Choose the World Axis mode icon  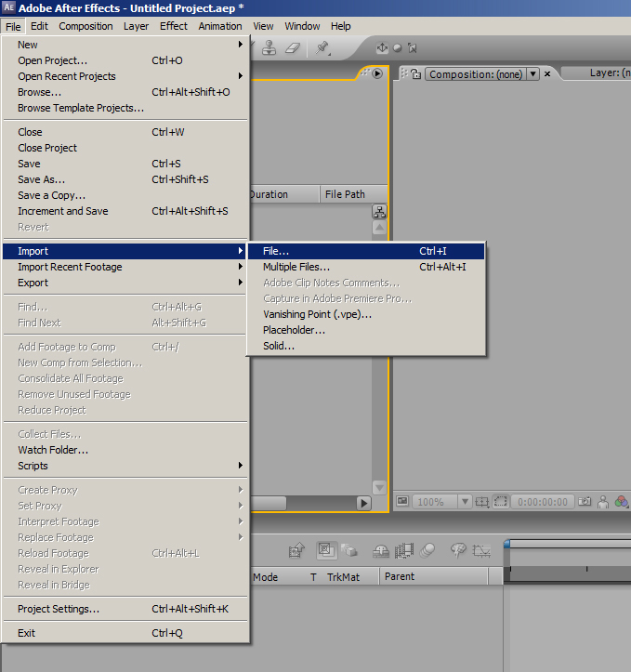click(x=397, y=48)
